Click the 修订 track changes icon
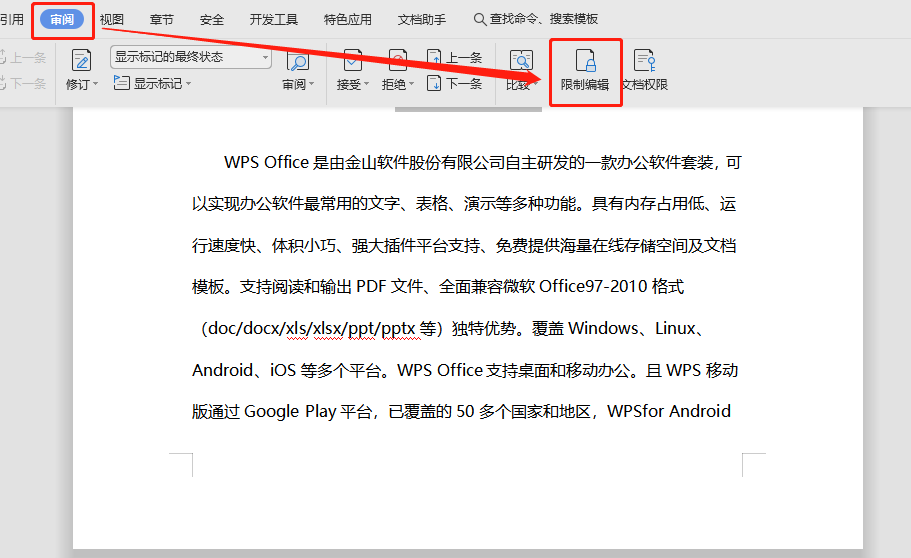This screenshot has height=558, width=911. point(81,60)
